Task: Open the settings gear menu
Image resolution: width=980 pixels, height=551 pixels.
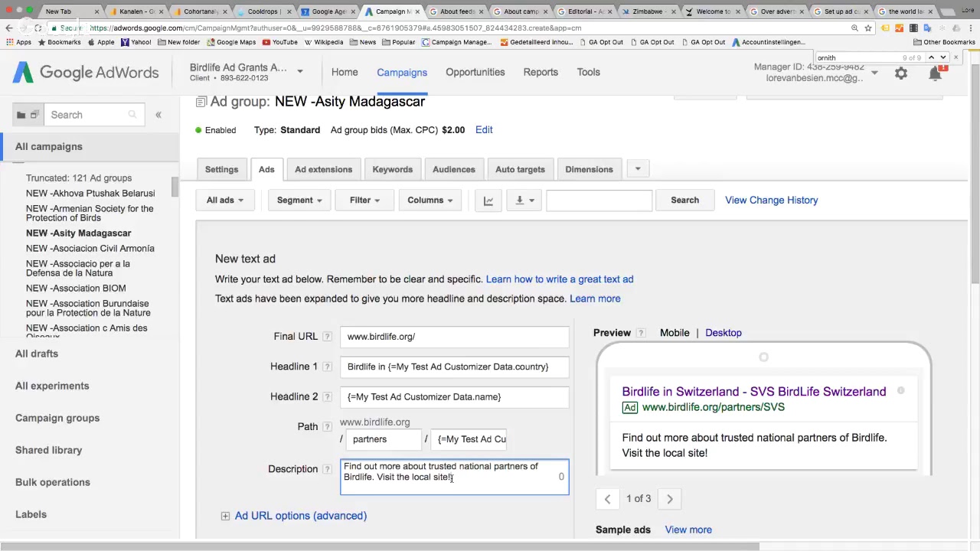Action: [901, 73]
